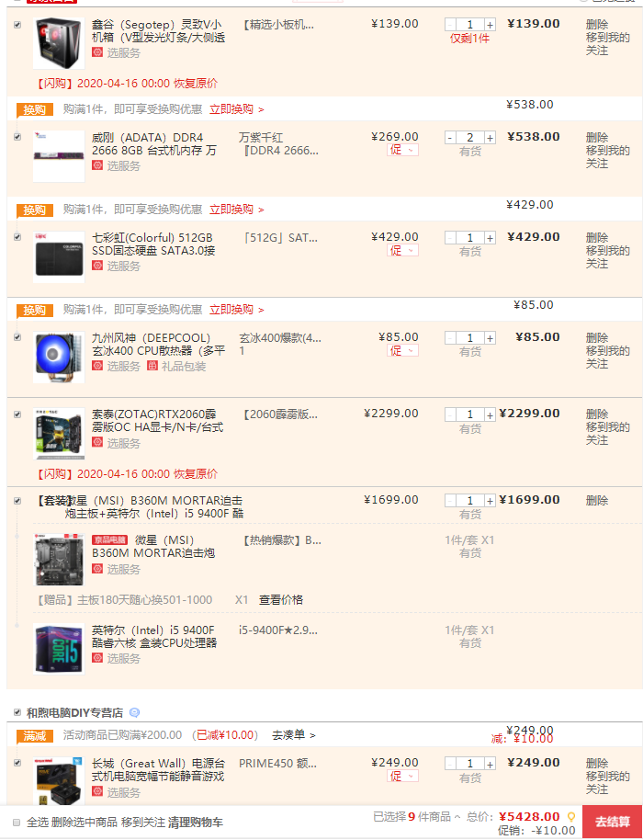Open Segotep case product thumbnail

pos(59,43)
